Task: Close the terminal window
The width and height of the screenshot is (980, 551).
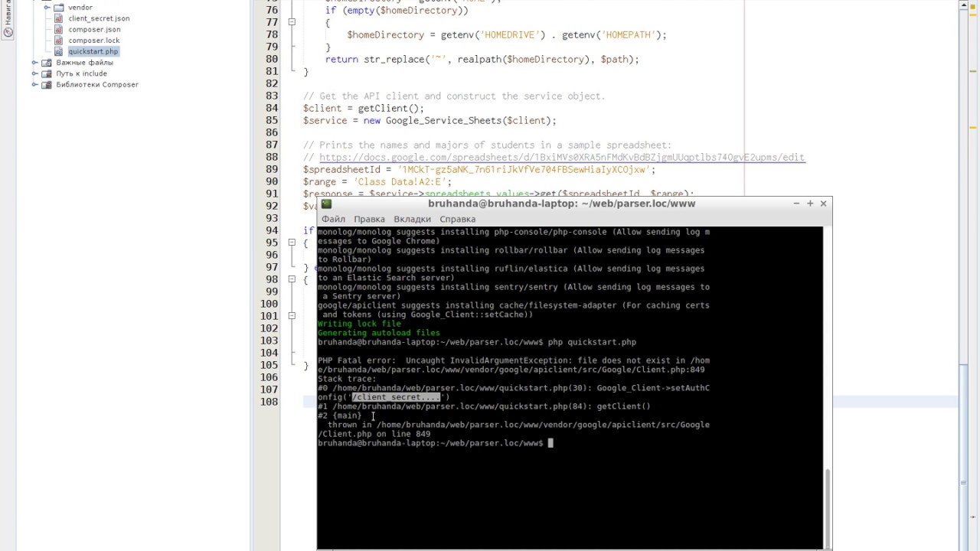Action: [x=824, y=204]
